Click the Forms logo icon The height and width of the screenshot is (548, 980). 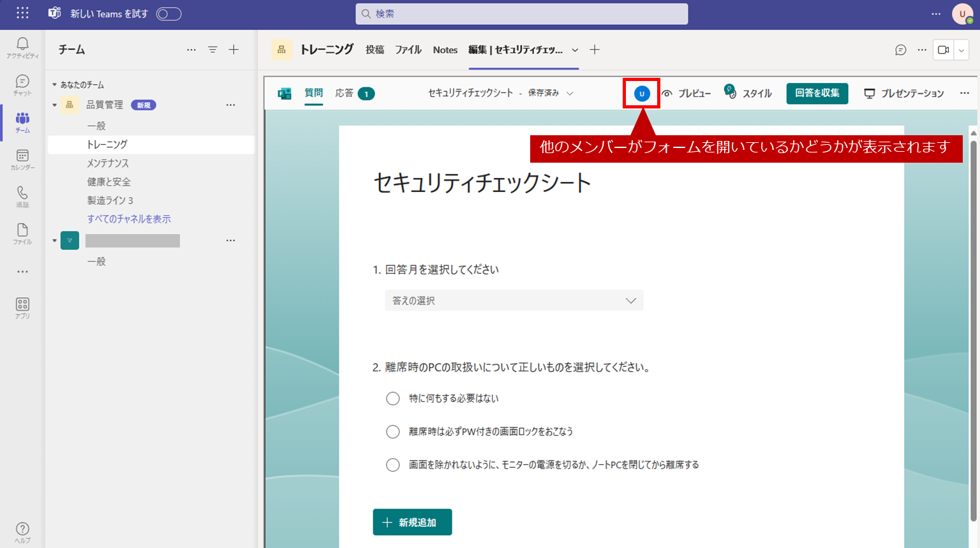click(x=285, y=93)
